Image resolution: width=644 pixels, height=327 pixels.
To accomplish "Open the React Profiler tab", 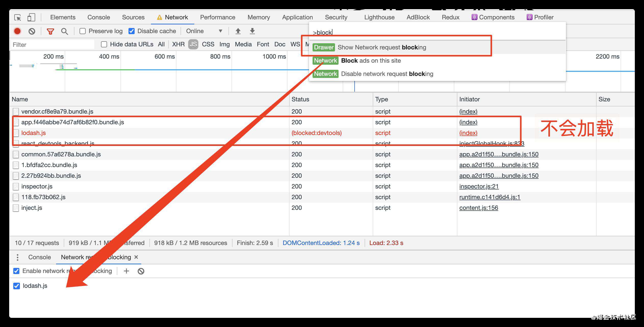I will click(x=540, y=17).
